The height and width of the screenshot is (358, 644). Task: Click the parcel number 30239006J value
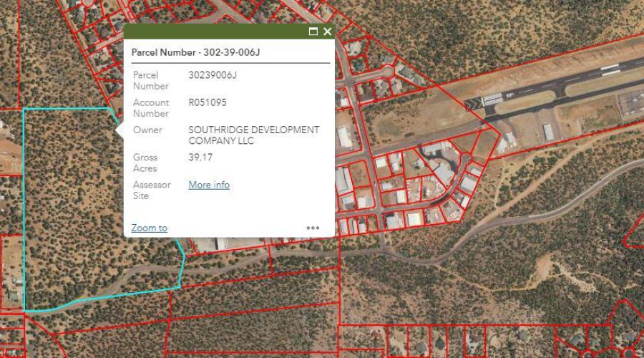[212, 74]
